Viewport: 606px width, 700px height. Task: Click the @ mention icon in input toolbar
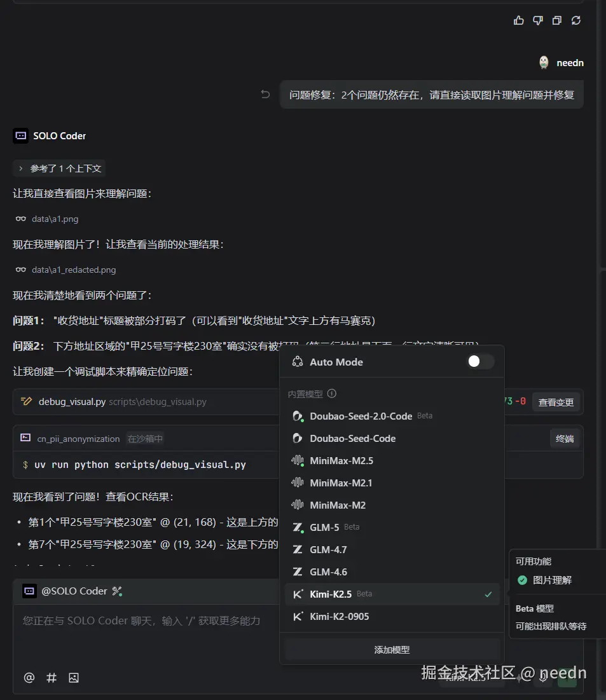point(29,678)
